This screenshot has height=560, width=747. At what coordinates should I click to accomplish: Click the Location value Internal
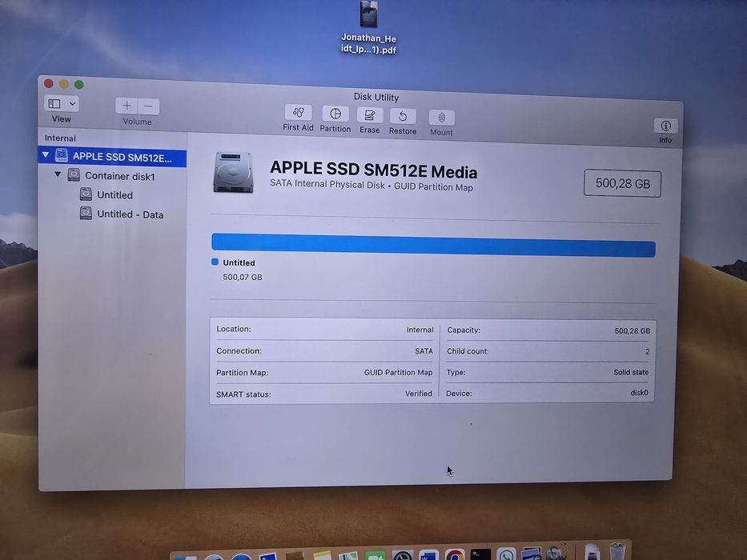pos(420,330)
